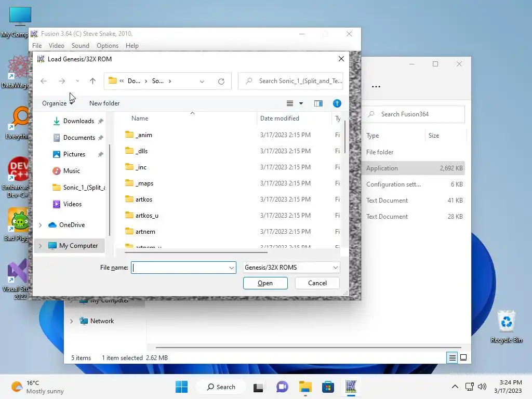Open the Recycle Bin desktop icon
532x399 pixels.
(x=507, y=327)
